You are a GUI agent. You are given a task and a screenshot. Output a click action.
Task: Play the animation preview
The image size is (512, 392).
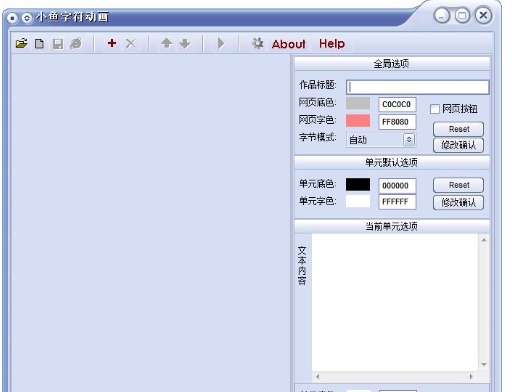tap(221, 44)
